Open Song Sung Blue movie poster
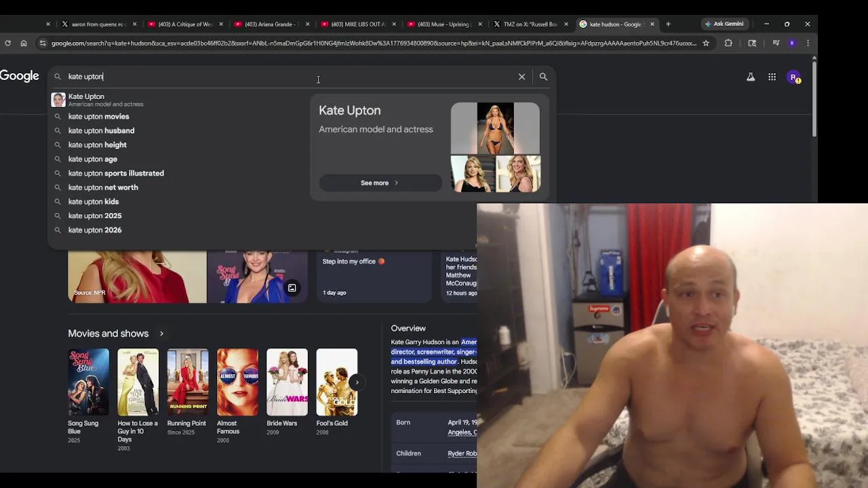The width and height of the screenshot is (868, 488). tap(88, 382)
